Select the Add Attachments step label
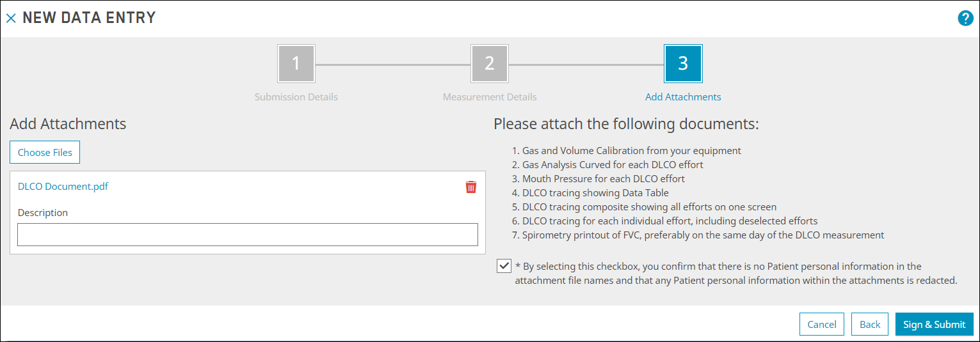The width and height of the screenshot is (980, 342). pos(683,97)
